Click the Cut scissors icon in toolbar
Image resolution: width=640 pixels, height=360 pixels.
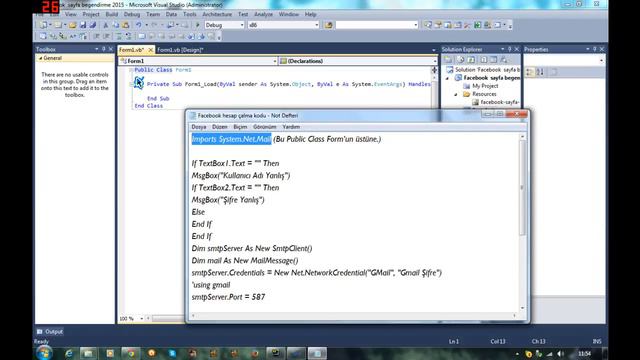click(x=106, y=25)
